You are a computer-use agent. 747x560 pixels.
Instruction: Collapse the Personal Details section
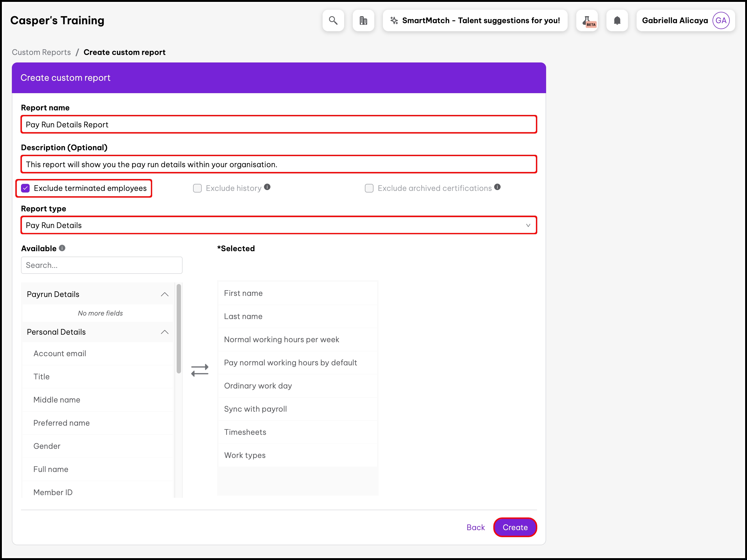(x=165, y=332)
